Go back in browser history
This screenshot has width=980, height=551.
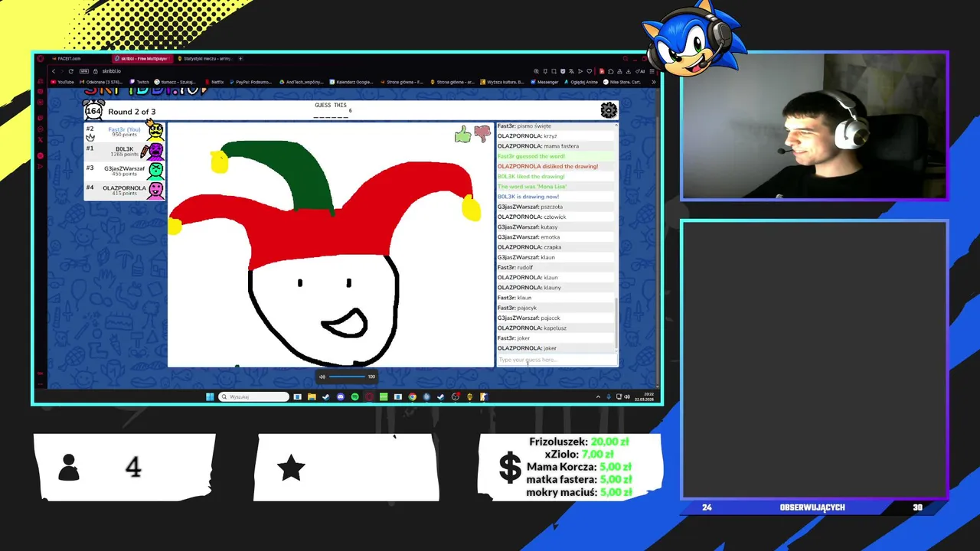click(54, 71)
